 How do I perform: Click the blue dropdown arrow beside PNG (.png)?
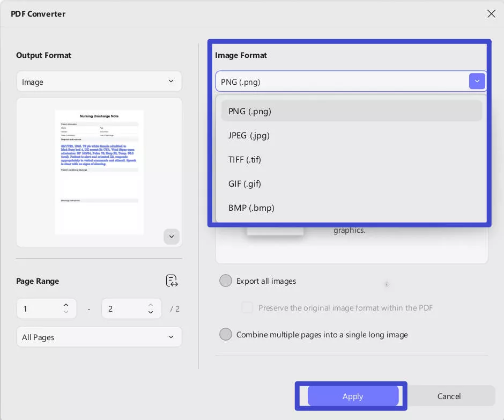[x=477, y=81]
